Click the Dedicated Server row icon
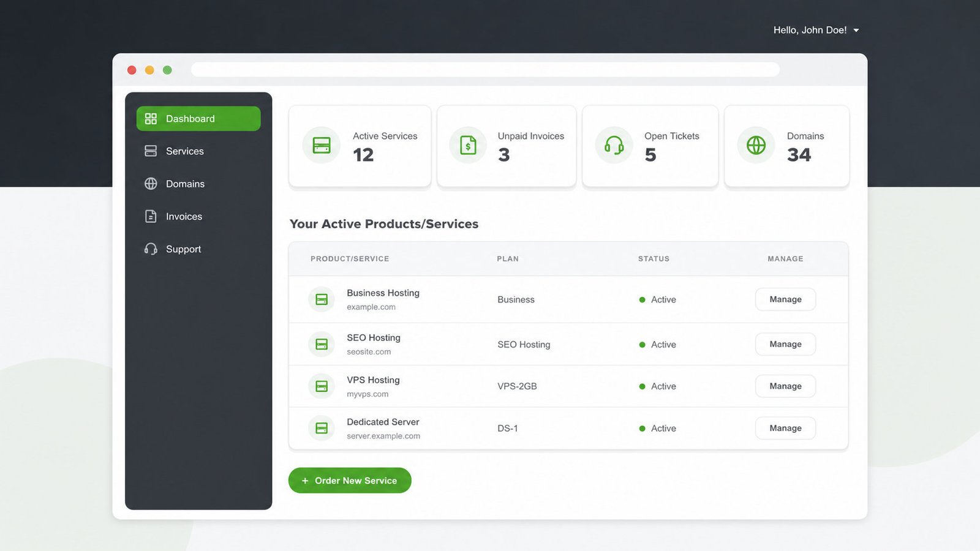This screenshot has width=980, height=551. click(322, 428)
